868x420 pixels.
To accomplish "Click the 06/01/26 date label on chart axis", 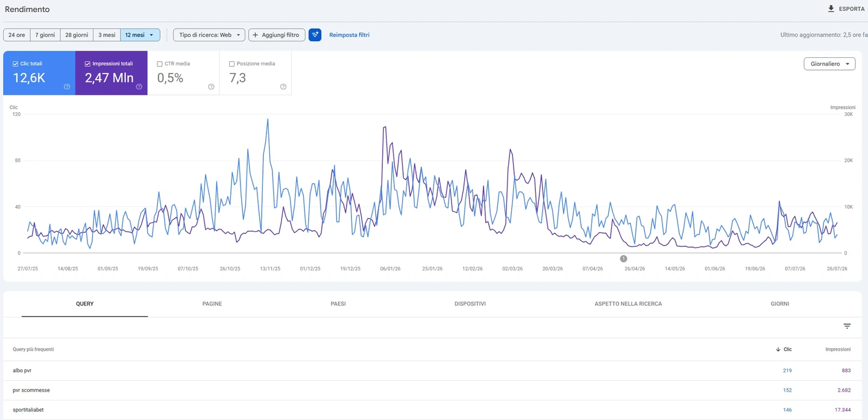I will [390, 269].
